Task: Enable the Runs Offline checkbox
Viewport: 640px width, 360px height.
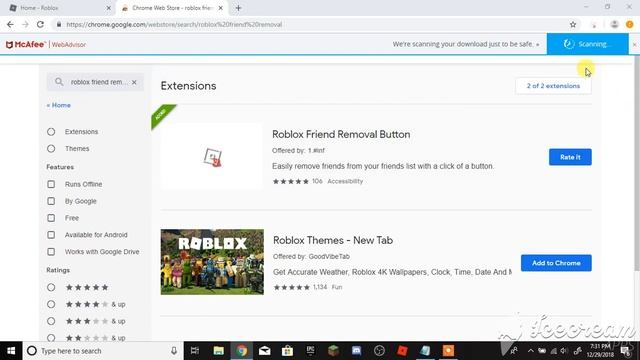Action: 51,184
